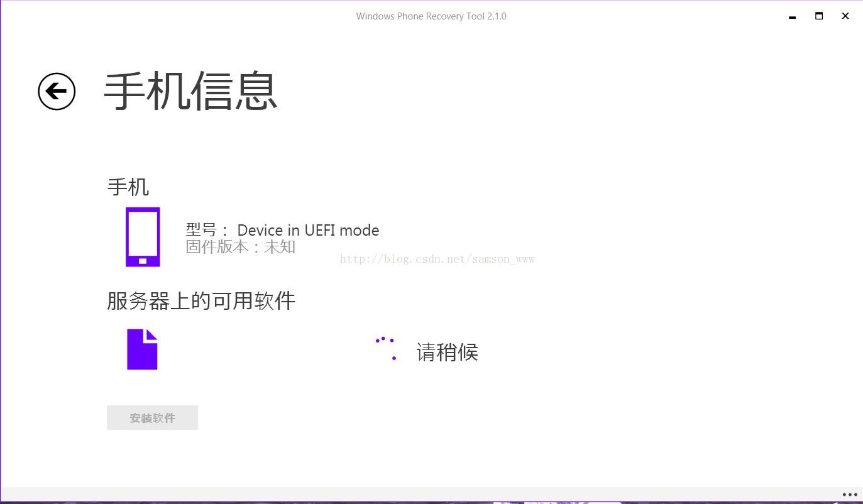The width and height of the screenshot is (863, 504).
Task: Click the 手机 section heading
Action: pyautogui.click(x=128, y=187)
